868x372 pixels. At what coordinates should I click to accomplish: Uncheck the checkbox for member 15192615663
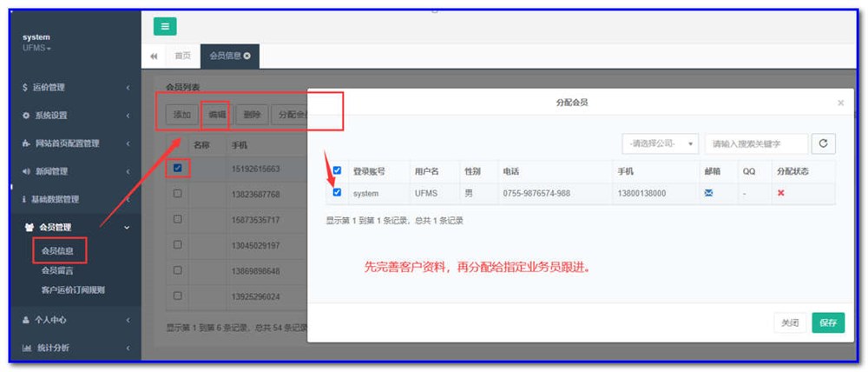click(x=178, y=168)
